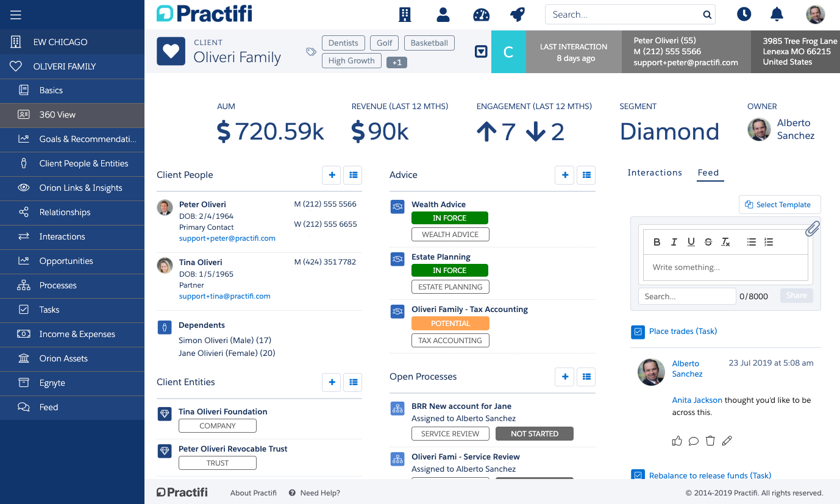Click the rocket icon in the top bar
The width and height of the screenshot is (840, 504).
click(x=519, y=14)
